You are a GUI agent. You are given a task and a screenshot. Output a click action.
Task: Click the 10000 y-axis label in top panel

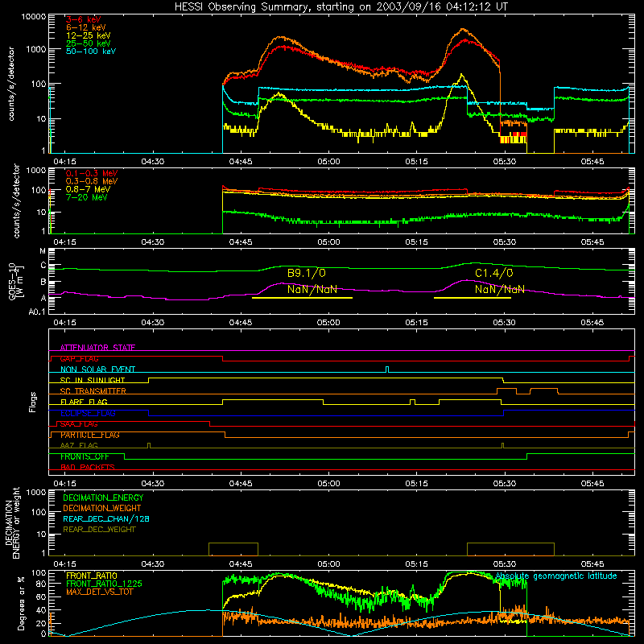(34, 17)
